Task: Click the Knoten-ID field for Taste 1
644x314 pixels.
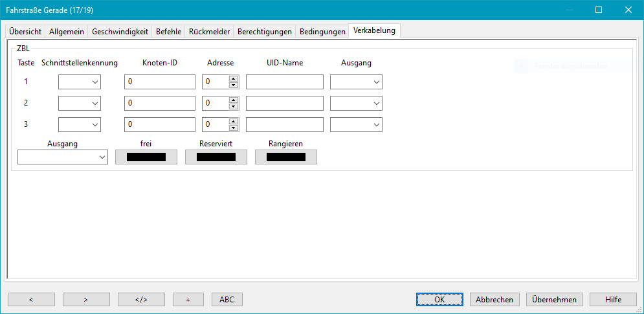Action: [160, 82]
